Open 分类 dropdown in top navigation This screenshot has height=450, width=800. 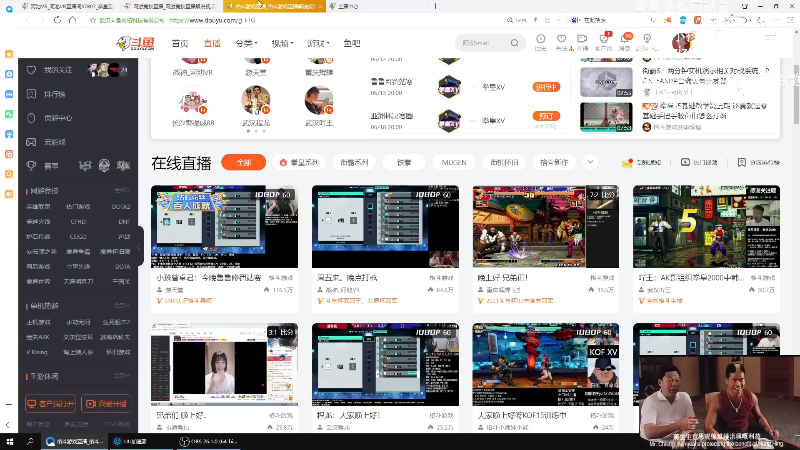coord(246,43)
